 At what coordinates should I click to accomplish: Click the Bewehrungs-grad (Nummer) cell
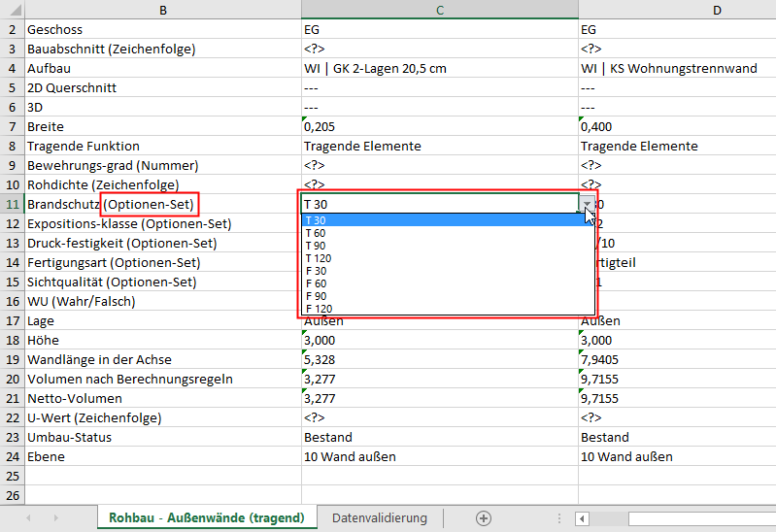click(163, 165)
